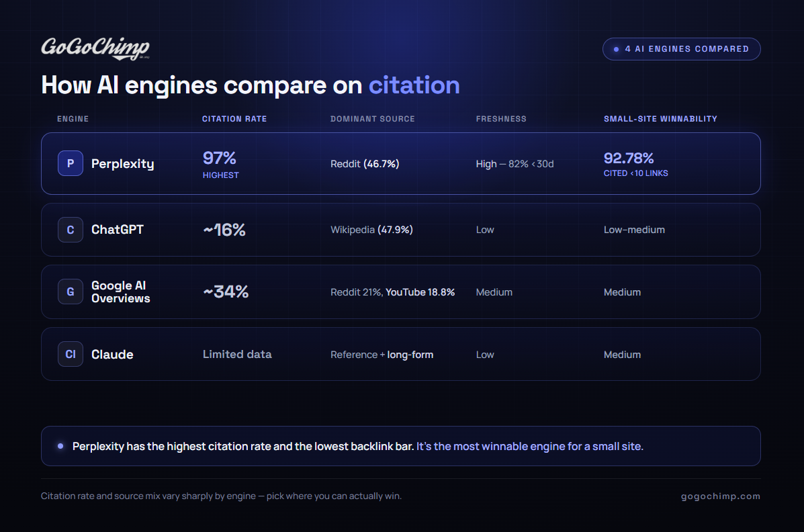The width and height of the screenshot is (804, 532).
Task: Click the footer note about citation rate
Action: tap(221, 496)
